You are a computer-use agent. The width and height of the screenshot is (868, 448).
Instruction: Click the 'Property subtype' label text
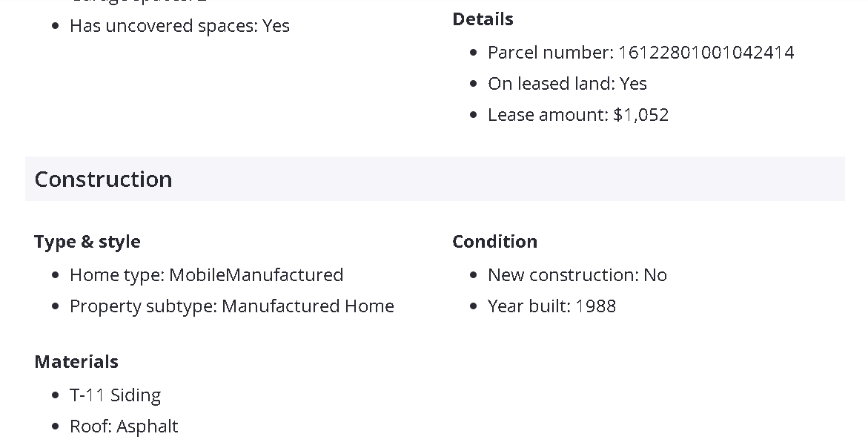142,306
